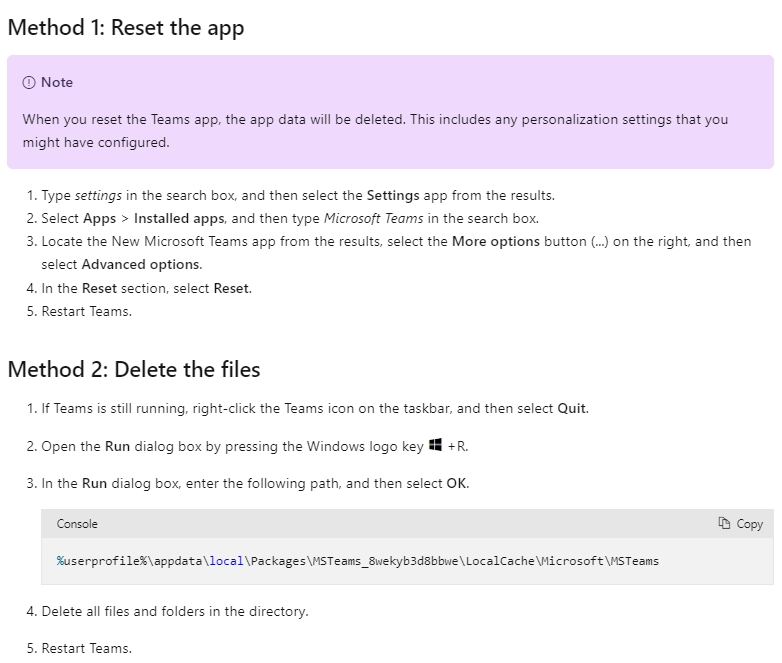782x663 pixels.
Task: Click "Delete all files and folders" step
Action: [175, 611]
